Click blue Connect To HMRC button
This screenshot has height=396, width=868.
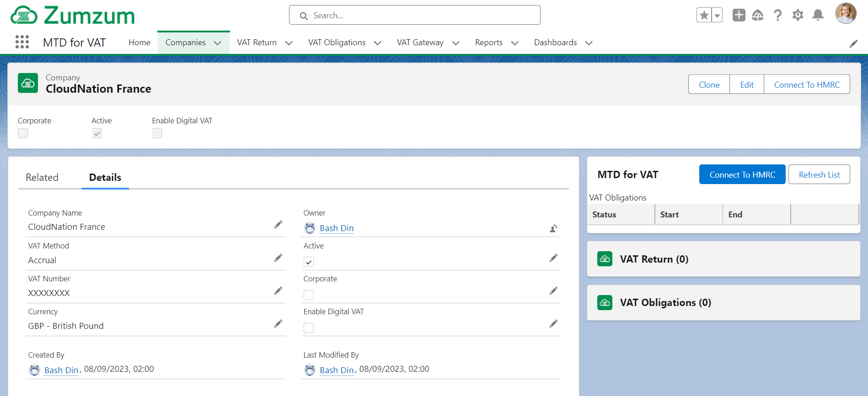[742, 174]
